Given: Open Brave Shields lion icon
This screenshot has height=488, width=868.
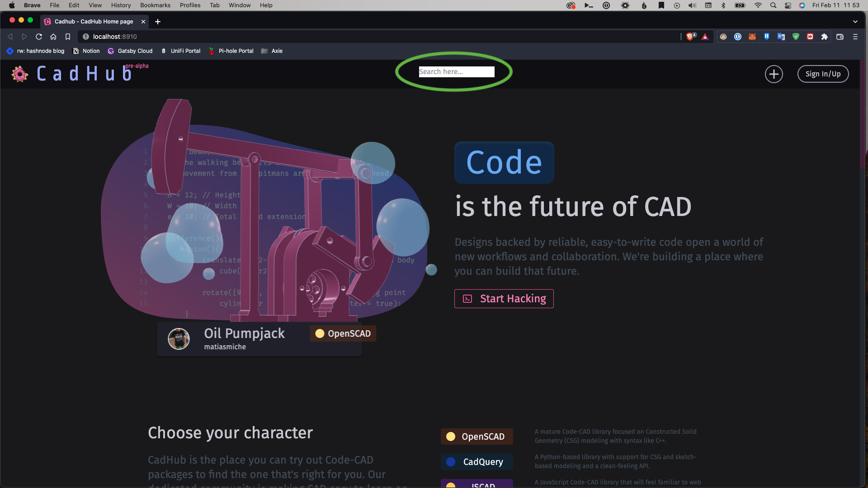Looking at the screenshot, I should (690, 37).
